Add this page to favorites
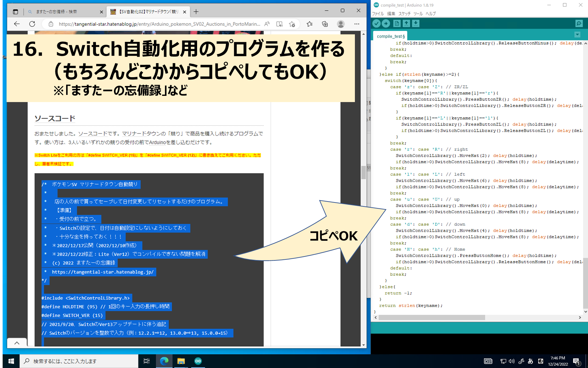588x368 pixels. [x=292, y=24]
